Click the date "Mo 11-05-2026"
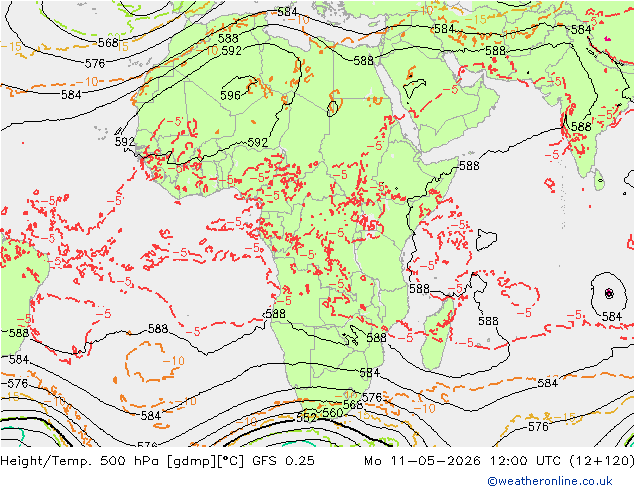This screenshot has width=634, height=490. click(x=423, y=461)
